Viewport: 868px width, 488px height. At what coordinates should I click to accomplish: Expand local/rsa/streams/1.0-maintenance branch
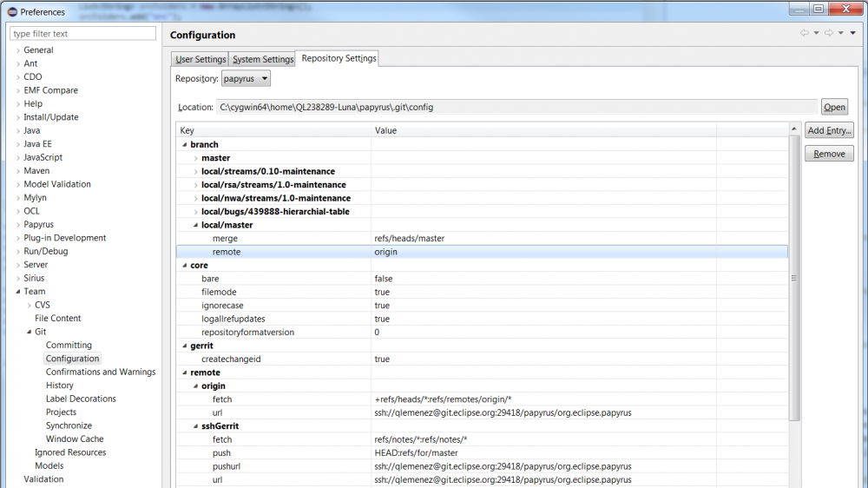coord(196,185)
